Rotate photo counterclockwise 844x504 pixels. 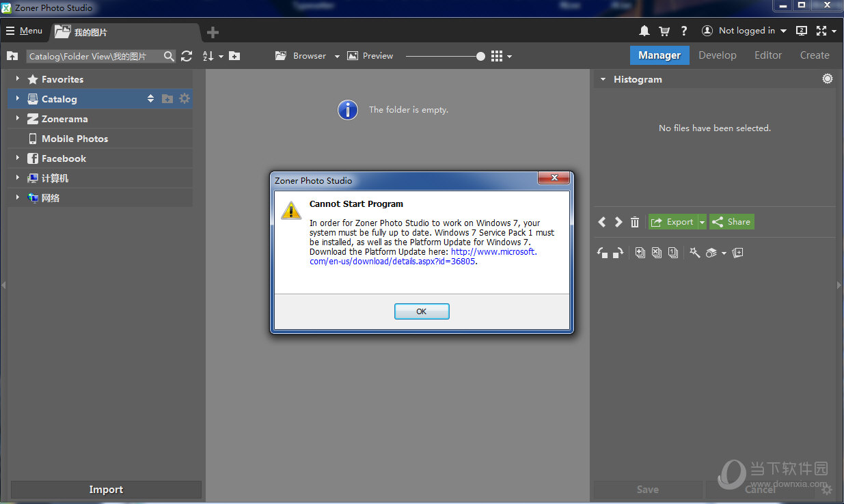(x=603, y=253)
